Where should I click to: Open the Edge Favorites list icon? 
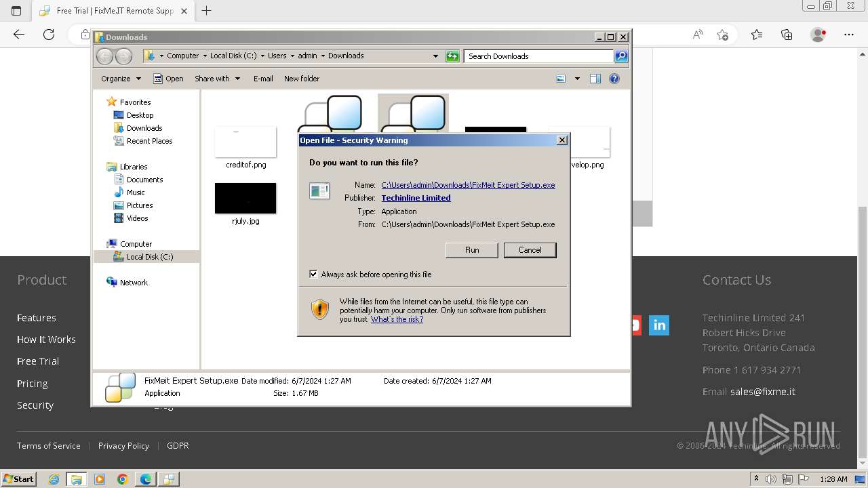(757, 35)
